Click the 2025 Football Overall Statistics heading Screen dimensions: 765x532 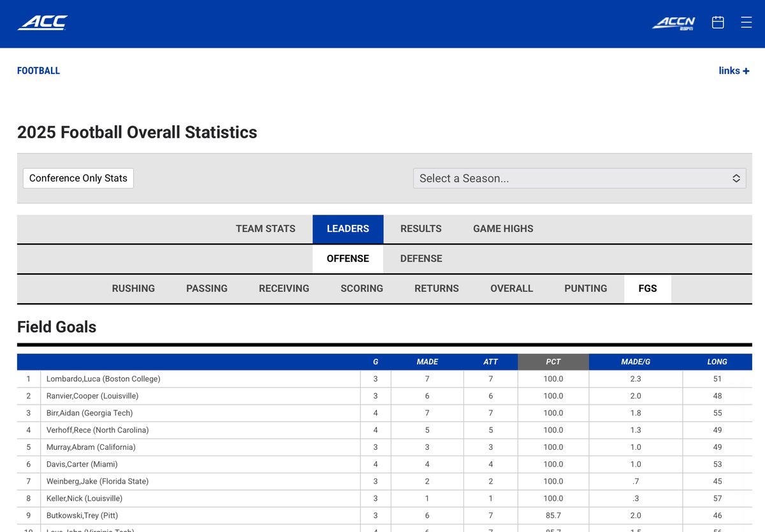pos(137,133)
